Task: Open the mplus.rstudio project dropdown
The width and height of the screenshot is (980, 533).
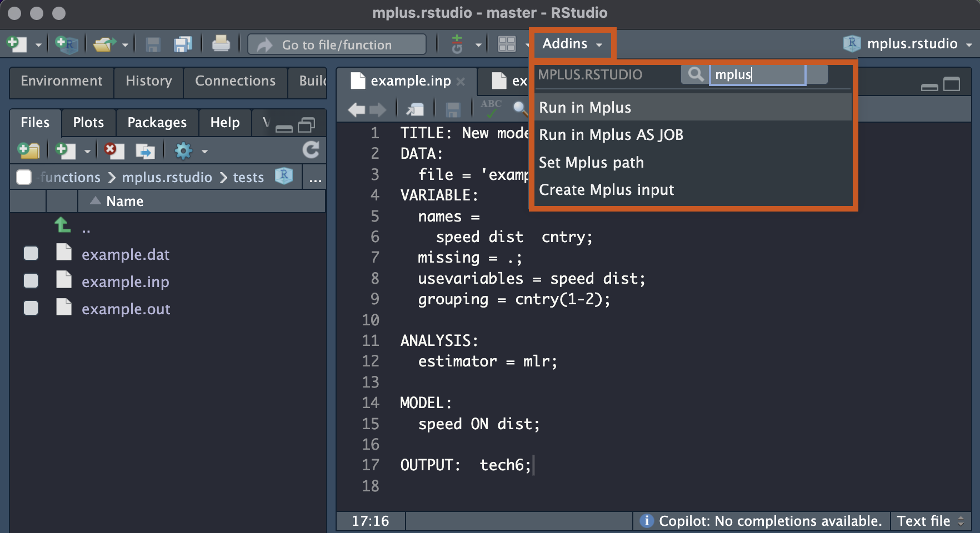Action: coord(911,44)
